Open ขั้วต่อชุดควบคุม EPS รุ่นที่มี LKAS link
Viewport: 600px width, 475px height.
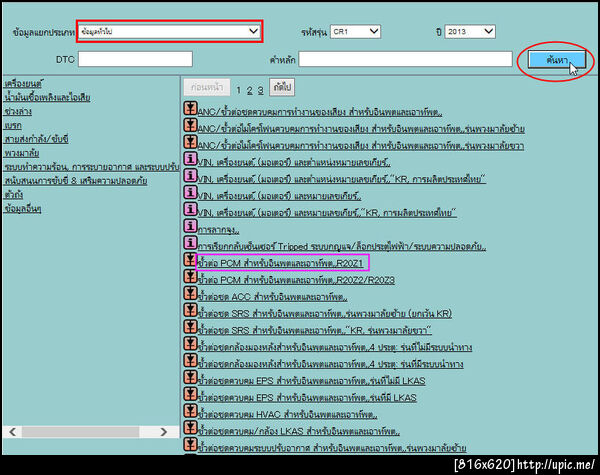coord(307,398)
